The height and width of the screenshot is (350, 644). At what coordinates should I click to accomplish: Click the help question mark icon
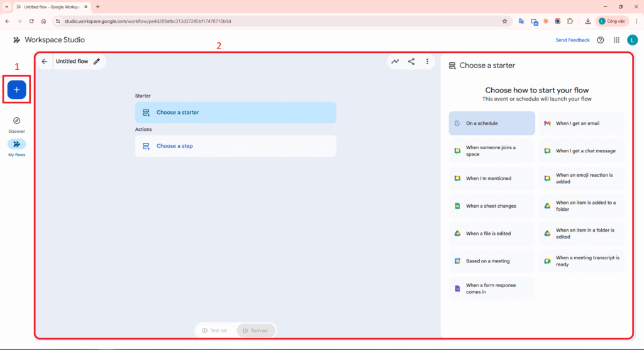[601, 40]
